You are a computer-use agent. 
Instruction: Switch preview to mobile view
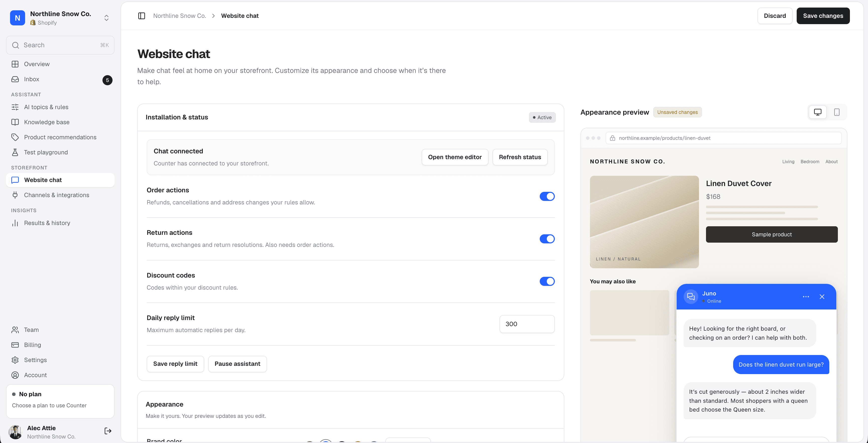pyautogui.click(x=837, y=112)
